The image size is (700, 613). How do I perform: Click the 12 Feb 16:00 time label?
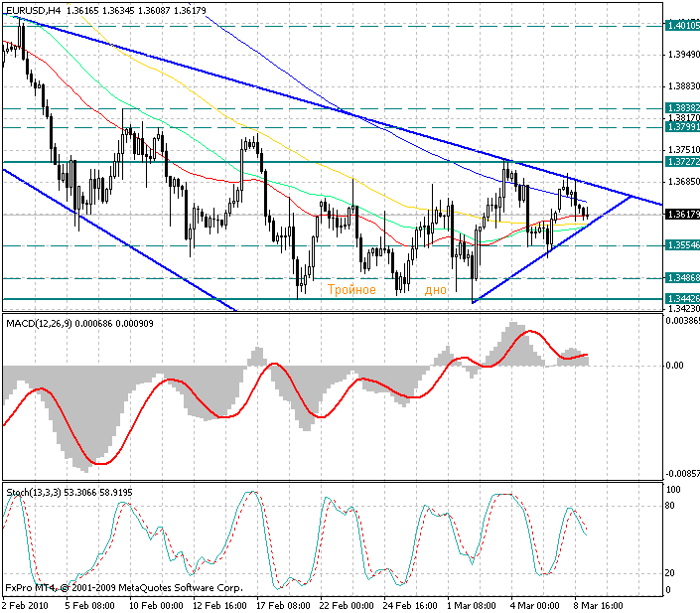pos(219,606)
